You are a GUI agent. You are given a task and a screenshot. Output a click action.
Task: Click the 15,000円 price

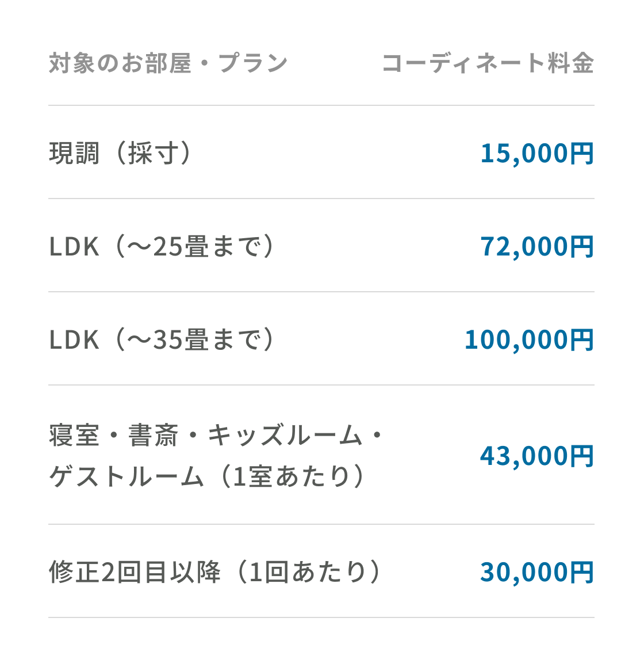pos(538,154)
